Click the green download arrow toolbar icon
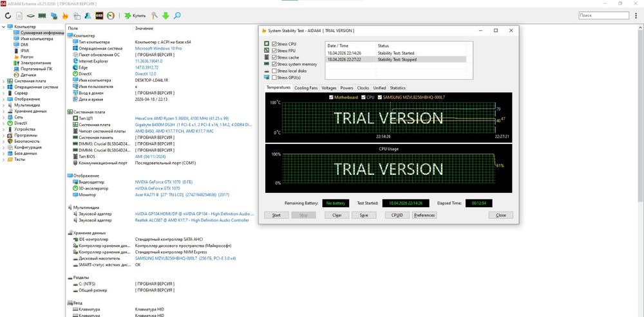 pos(166,15)
